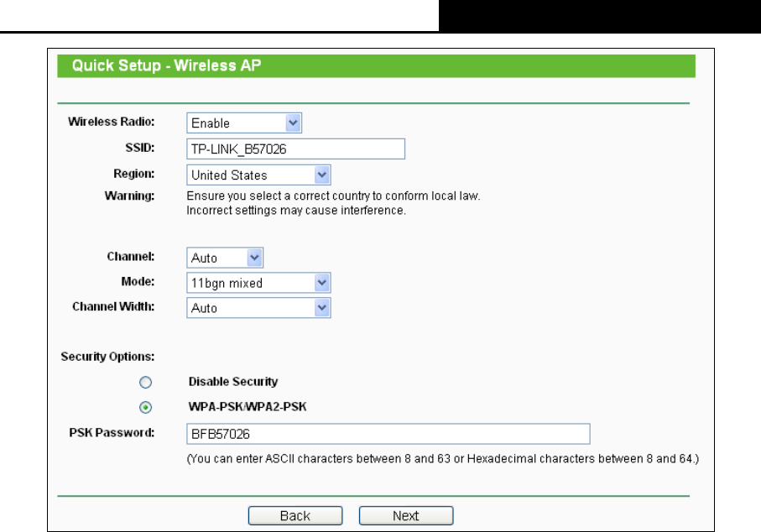The width and height of the screenshot is (761, 532).
Task: Expand the Channel Width dropdown
Action: (x=258, y=308)
